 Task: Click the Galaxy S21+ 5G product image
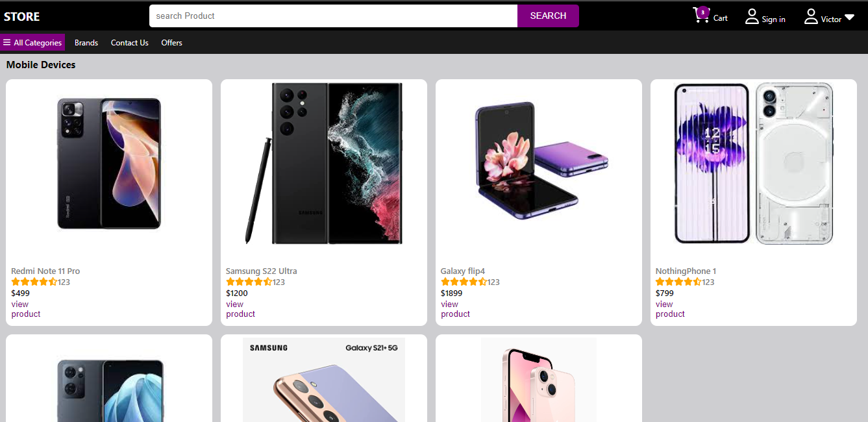(x=324, y=380)
